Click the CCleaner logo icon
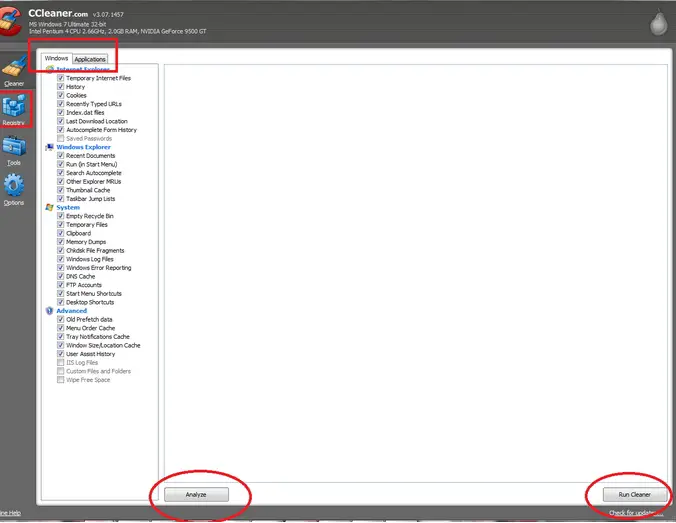The width and height of the screenshot is (676, 523). [x=10, y=22]
